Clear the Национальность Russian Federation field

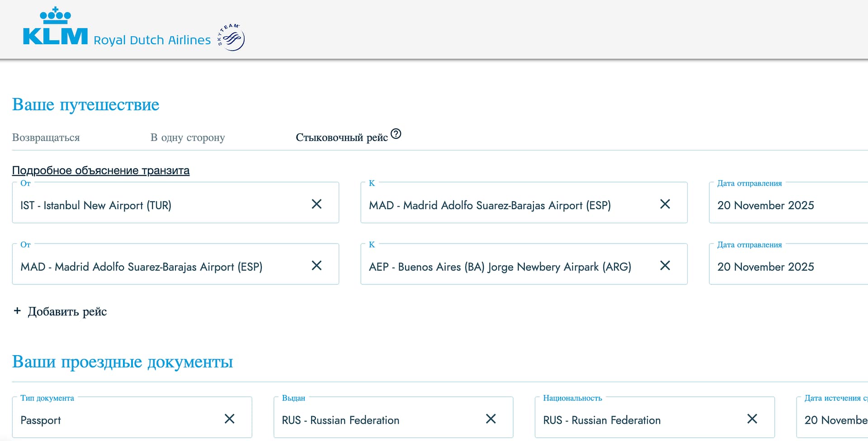pyautogui.click(x=752, y=419)
